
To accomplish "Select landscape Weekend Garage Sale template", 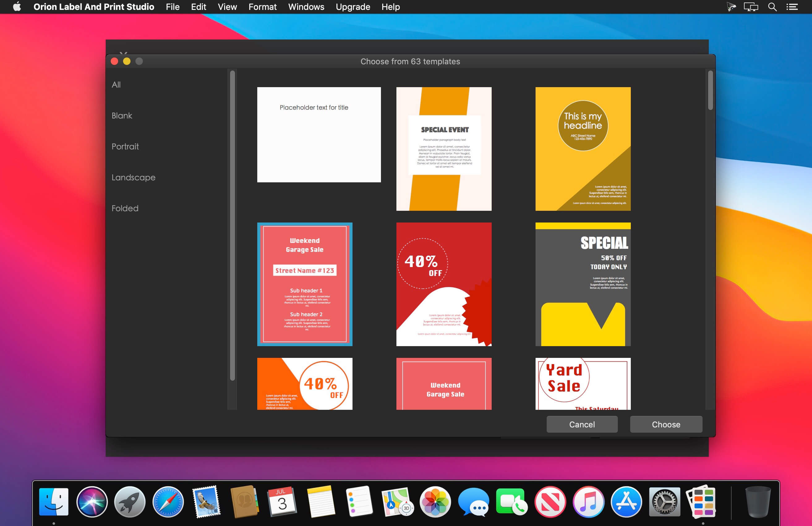I will click(444, 384).
